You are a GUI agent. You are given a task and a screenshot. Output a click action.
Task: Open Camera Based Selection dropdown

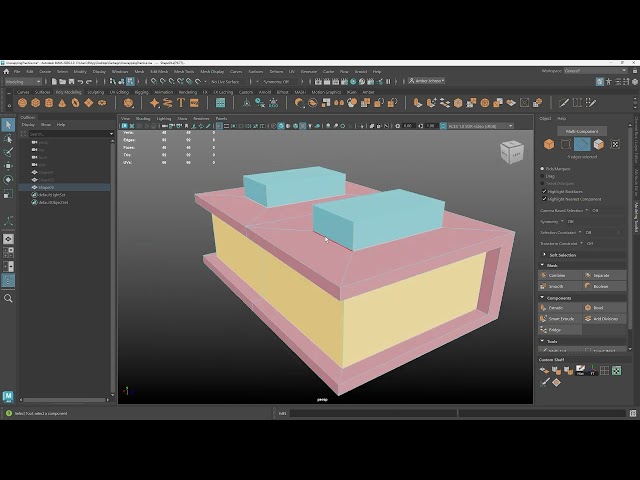pyautogui.click(x=587, y=211)
